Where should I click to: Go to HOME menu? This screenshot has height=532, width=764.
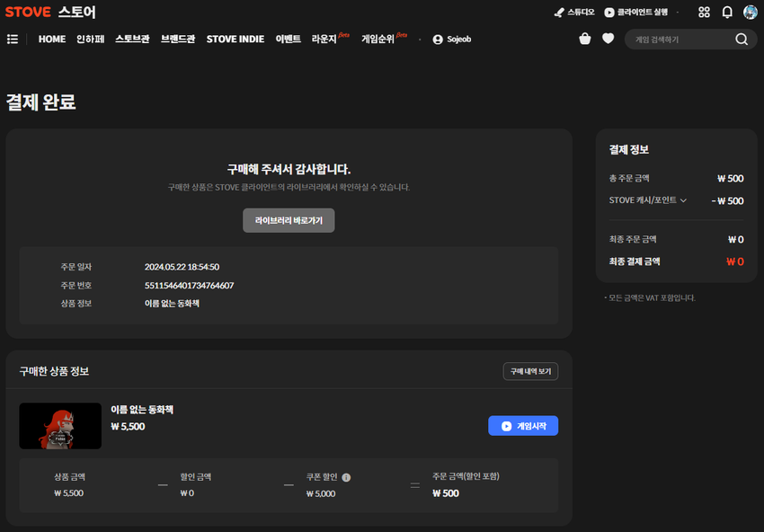tap(52, 39)
